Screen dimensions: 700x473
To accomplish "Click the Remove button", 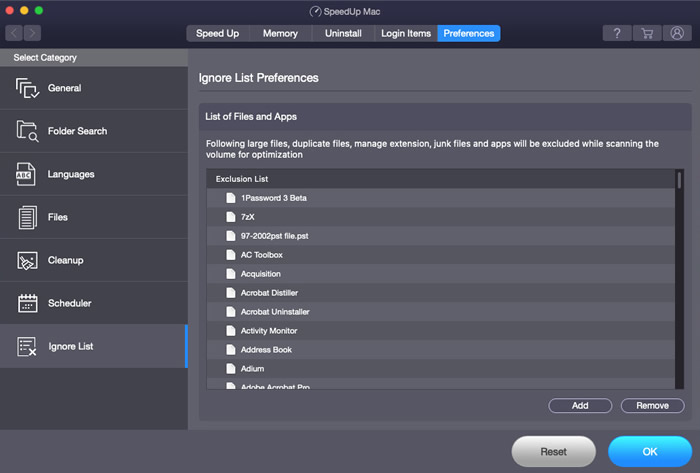I will (652, 406).
